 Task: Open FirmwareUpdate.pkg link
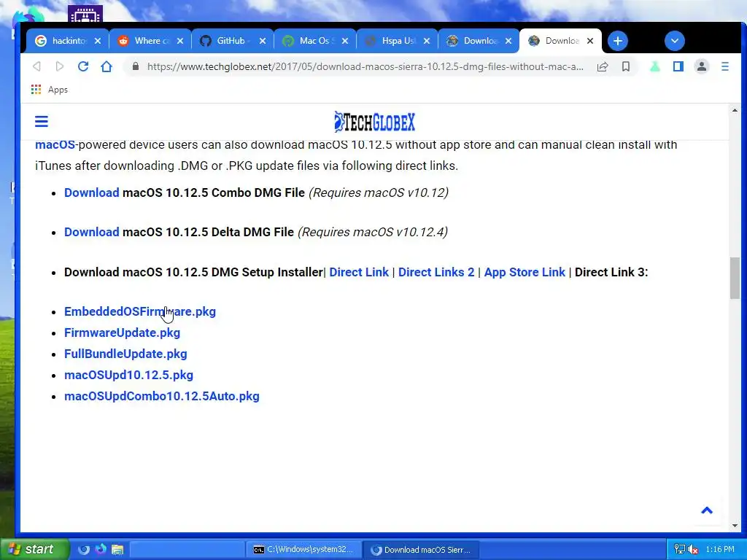pyautogui.click(x=122, y=332)
